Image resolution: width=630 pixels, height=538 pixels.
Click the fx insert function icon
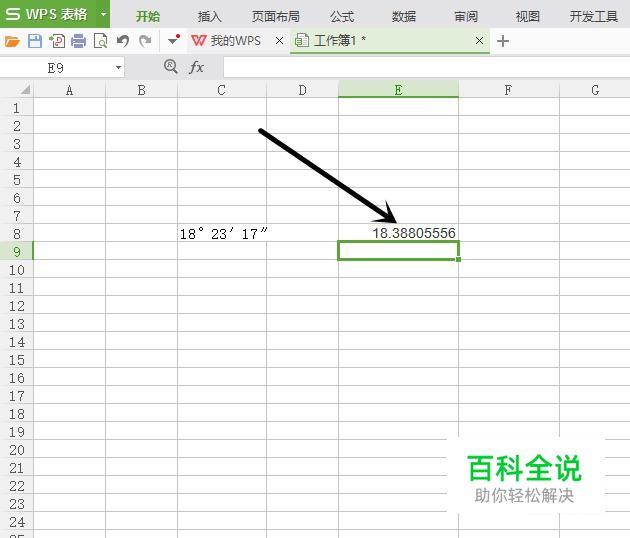[196, 67]
